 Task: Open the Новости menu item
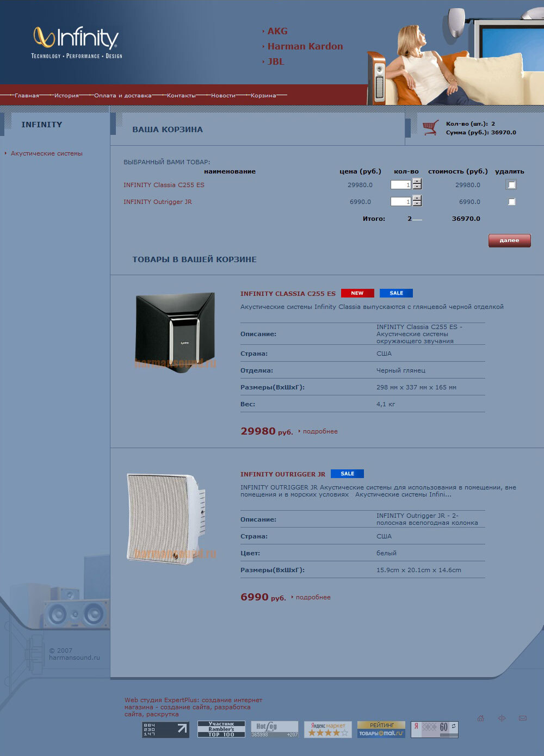pyautogui.click(x=223, y=96)
